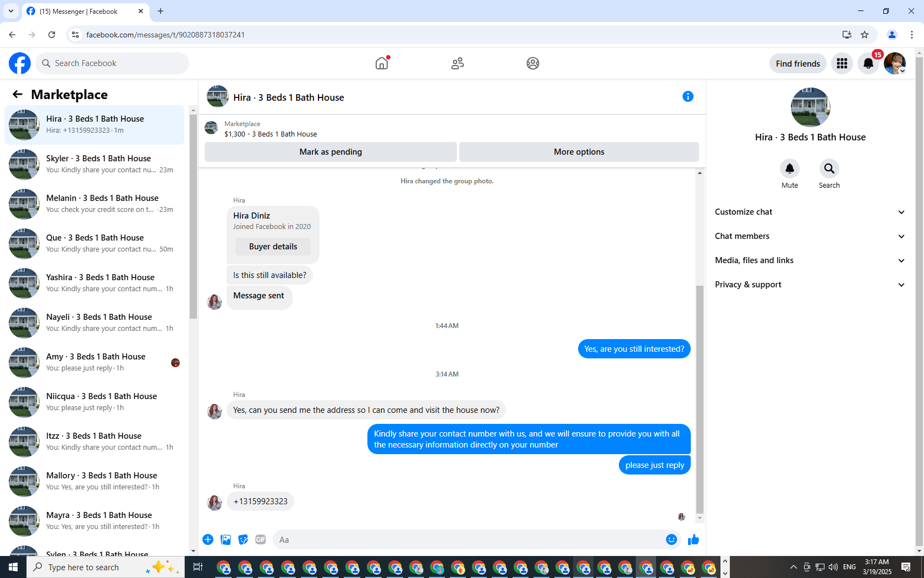Open the Niicqua 3 Beds conversation

95,402
